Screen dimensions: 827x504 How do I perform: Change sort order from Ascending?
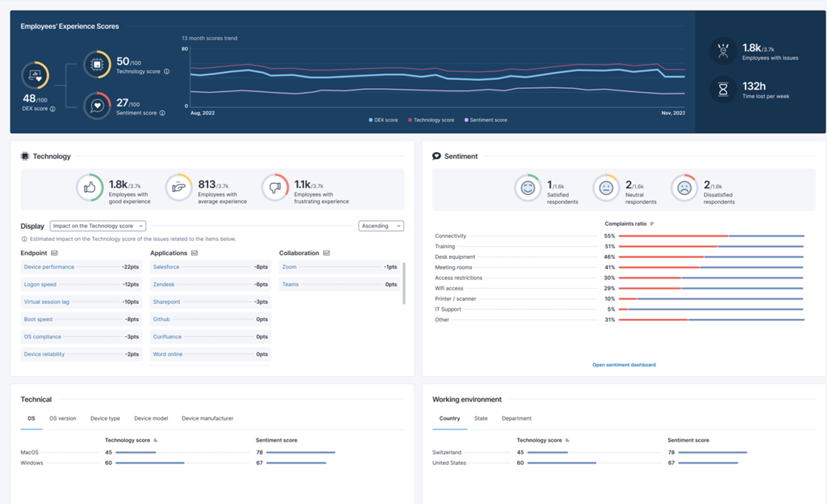381,226
